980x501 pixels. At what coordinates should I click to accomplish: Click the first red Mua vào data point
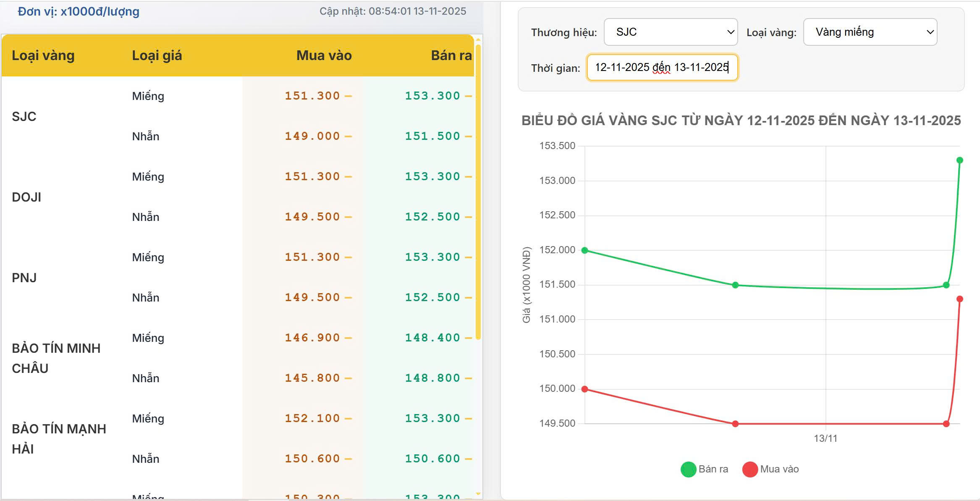point(584,388)
